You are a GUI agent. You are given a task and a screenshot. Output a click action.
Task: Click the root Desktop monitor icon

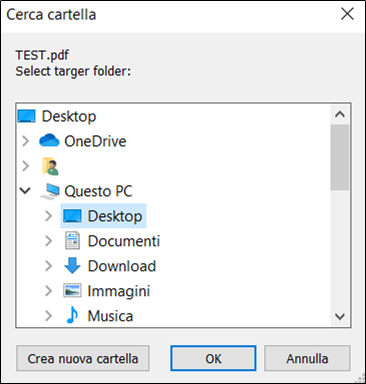point(26,116)
